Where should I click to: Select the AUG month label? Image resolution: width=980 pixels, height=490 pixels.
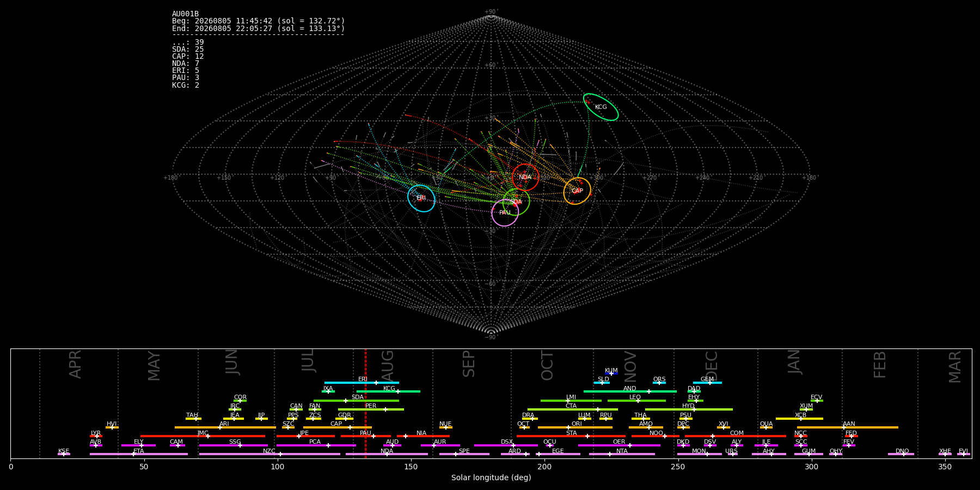point(387,365)
